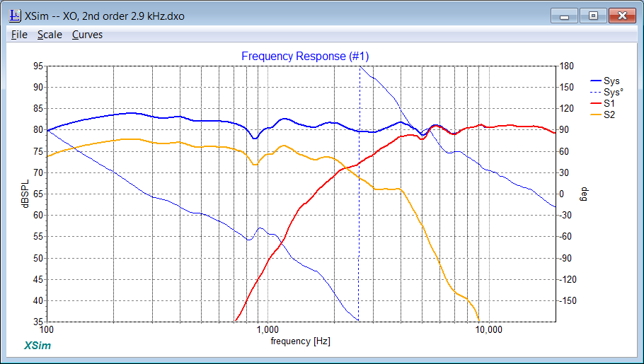The image size is (644, 364).
Task: Click the Sys legend entry
Action: [x=605, y=81]
